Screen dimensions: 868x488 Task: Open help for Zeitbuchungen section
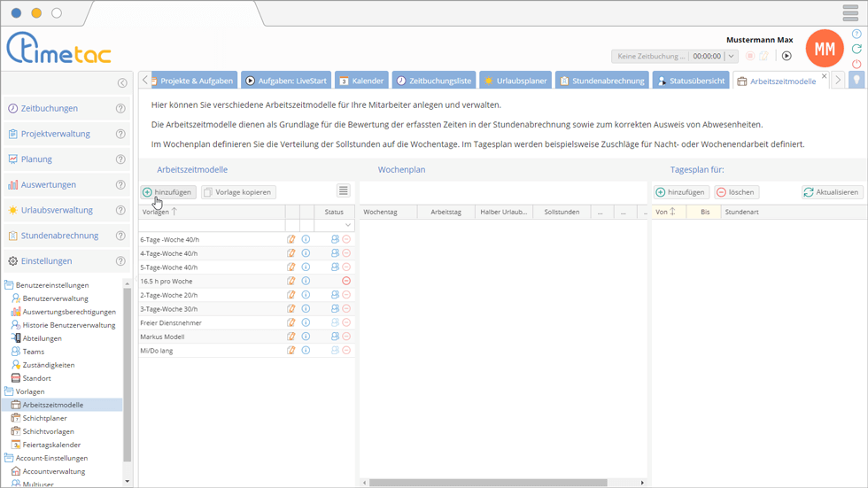pyautogui.click(x=120, y=109)
